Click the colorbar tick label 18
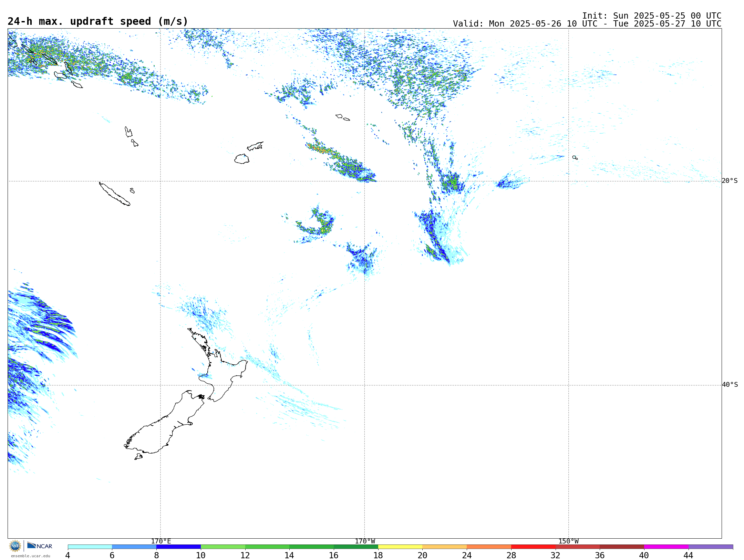This screenshot has width=744, height=560. tap(378, 555)
